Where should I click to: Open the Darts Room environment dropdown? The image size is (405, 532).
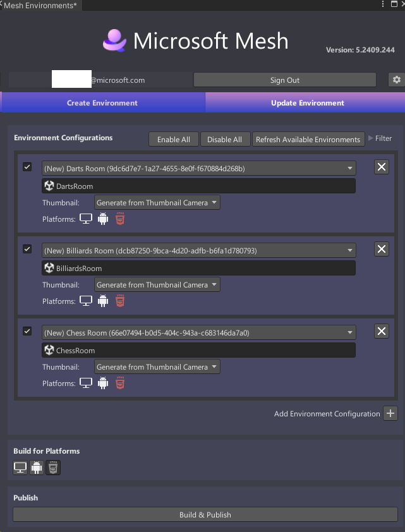(x=199, y=168)
